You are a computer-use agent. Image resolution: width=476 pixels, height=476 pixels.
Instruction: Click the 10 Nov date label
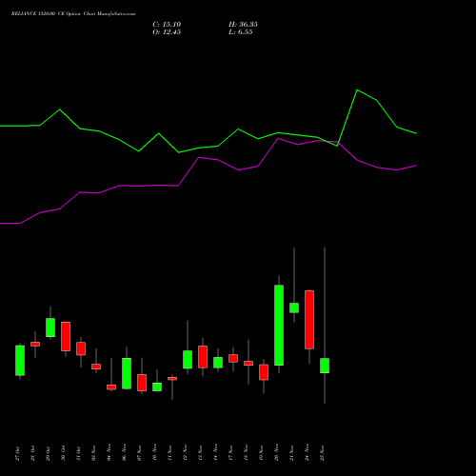pos(154,453)
